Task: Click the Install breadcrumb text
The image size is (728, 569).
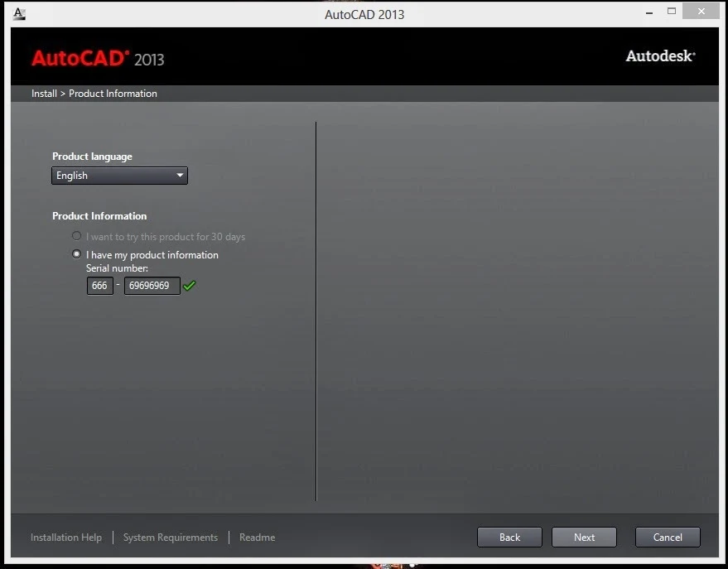Action: (x=44, y=94)
